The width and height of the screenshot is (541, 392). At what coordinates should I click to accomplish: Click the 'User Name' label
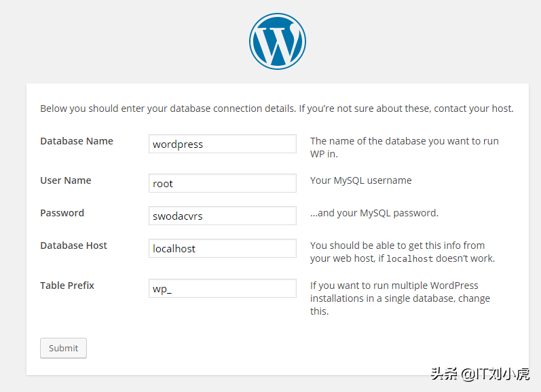66,180
